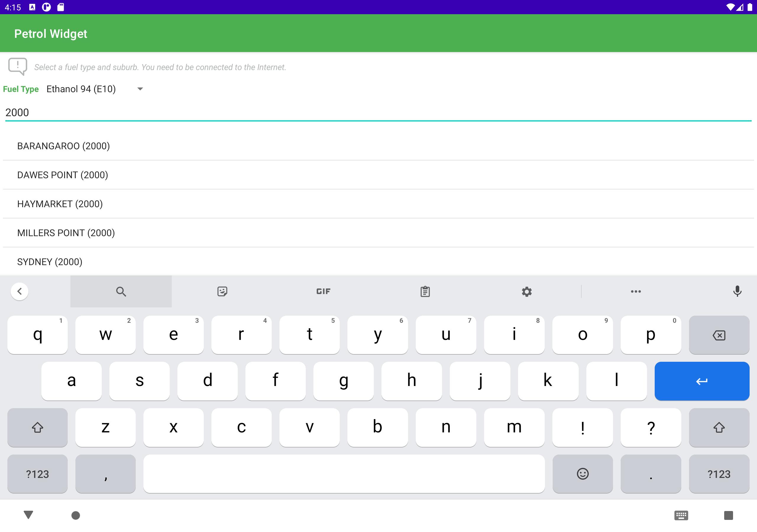Open the clipboard icon

(425, 291)
